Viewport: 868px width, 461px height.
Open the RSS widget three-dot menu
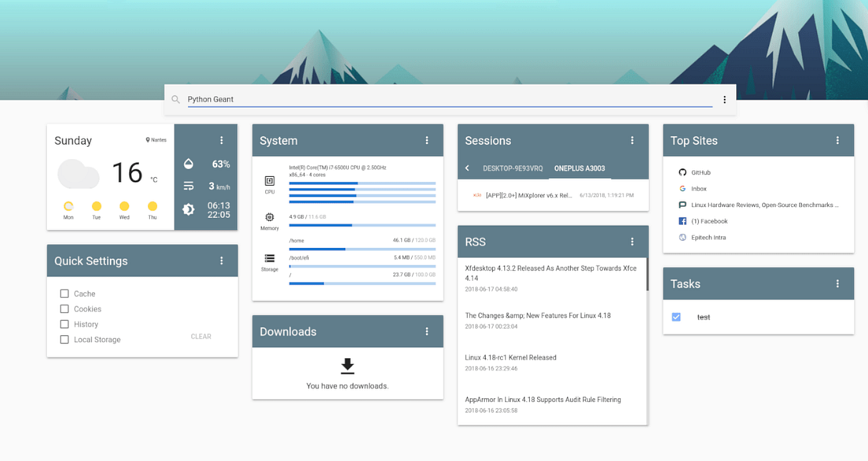tap(632, 241)
